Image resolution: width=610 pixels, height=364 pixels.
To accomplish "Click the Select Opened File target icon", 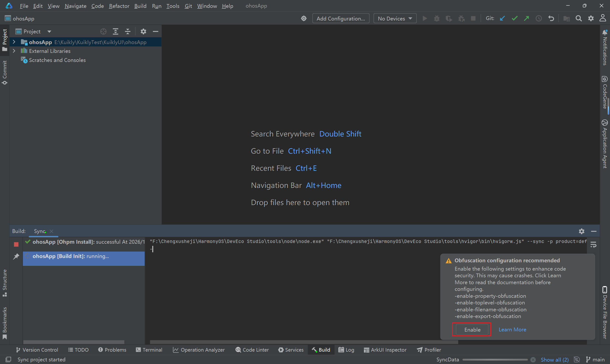I will click(x=103, y=32).
